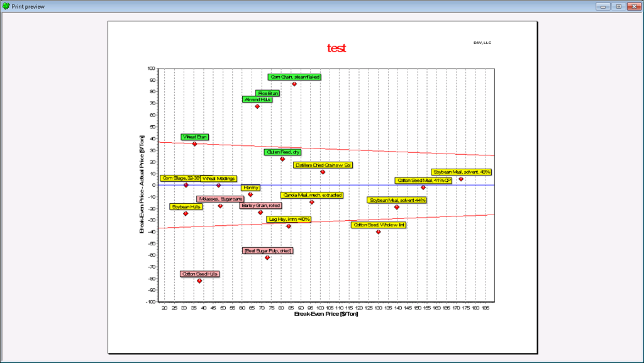This screenshot has height=363, width=644.
Task: Minimize the Print preview window
Action: (604, 6)
